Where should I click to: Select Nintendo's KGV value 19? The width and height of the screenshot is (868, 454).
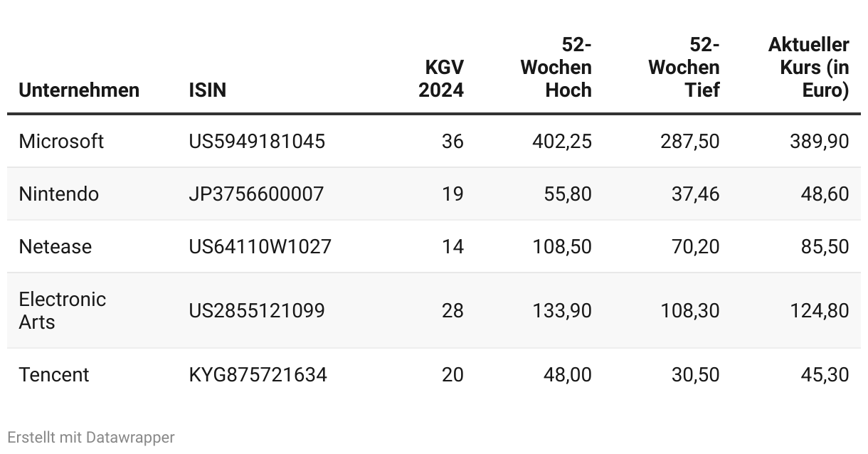pyautogui.click(x=452, y=194)
